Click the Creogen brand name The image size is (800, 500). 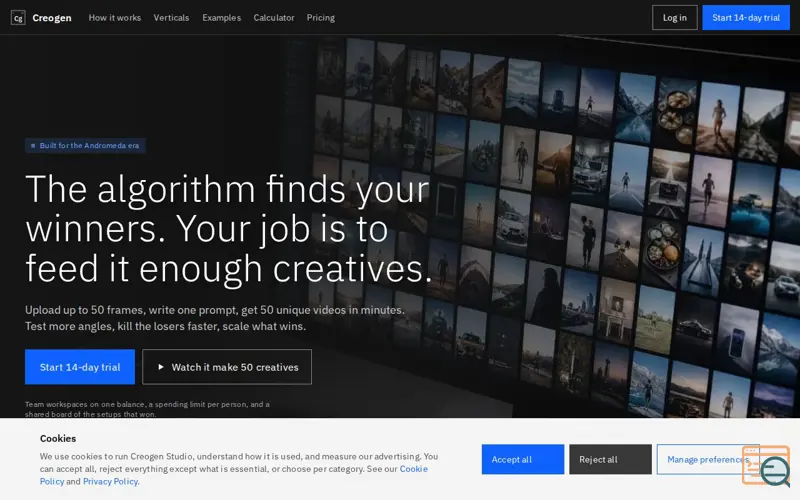pos(52,18)
